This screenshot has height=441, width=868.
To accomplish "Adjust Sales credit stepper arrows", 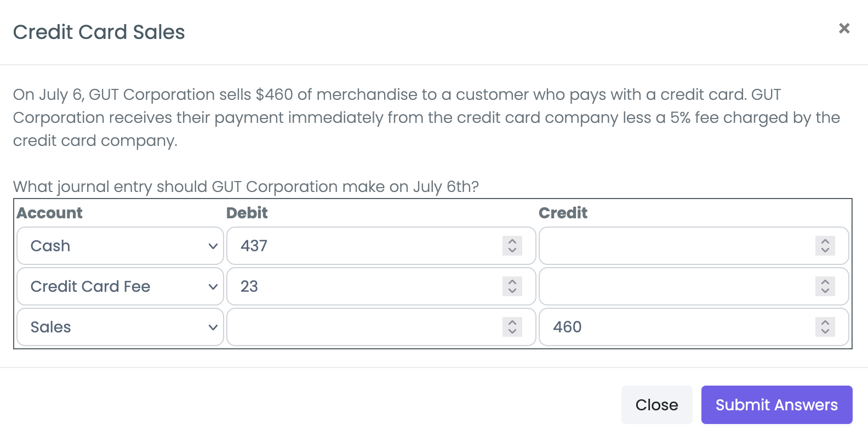I will click(825, 327).
